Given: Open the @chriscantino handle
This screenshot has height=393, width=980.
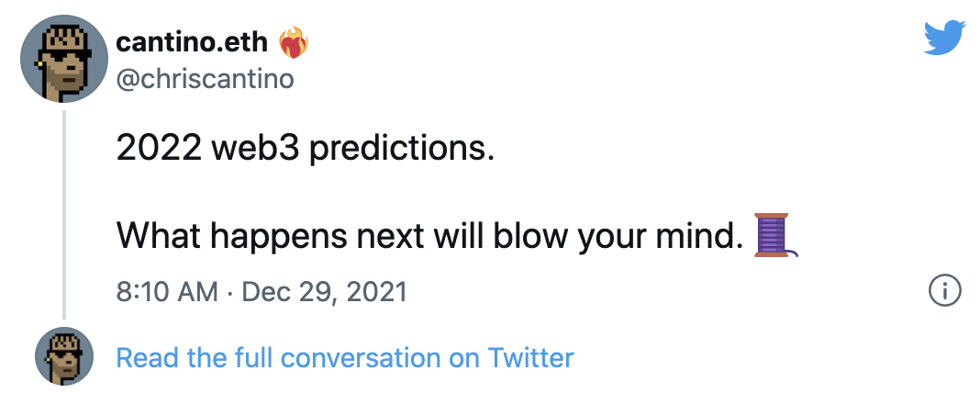Looking at the screenshot, I should pos(206,80).
